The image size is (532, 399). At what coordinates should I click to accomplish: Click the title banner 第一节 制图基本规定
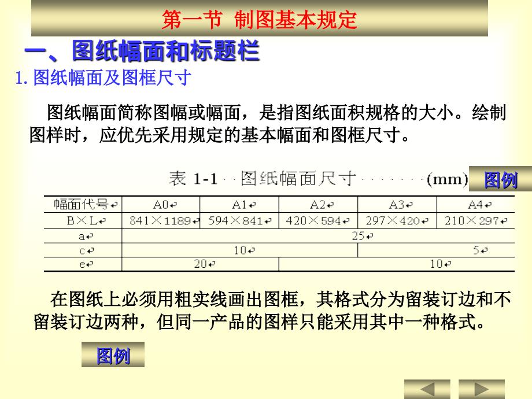coord(259,20)
